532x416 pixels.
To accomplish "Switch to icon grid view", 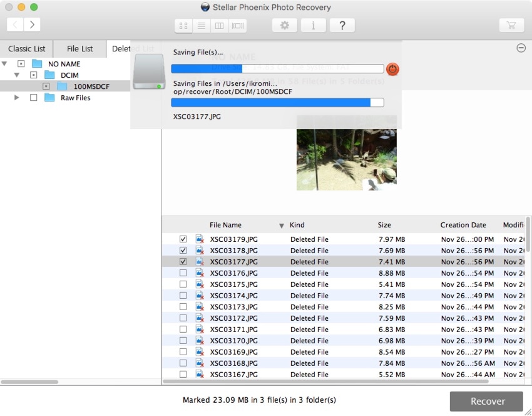I will pos(183,26).
